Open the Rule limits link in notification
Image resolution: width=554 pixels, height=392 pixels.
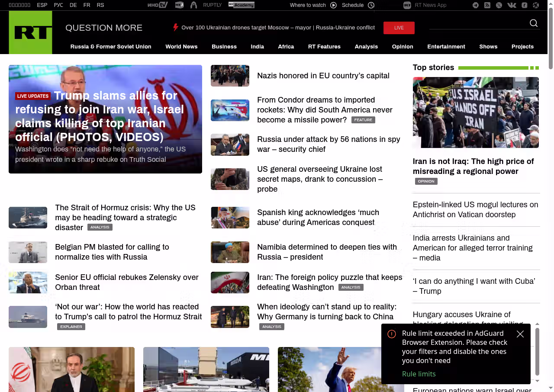tap(419, 374)
